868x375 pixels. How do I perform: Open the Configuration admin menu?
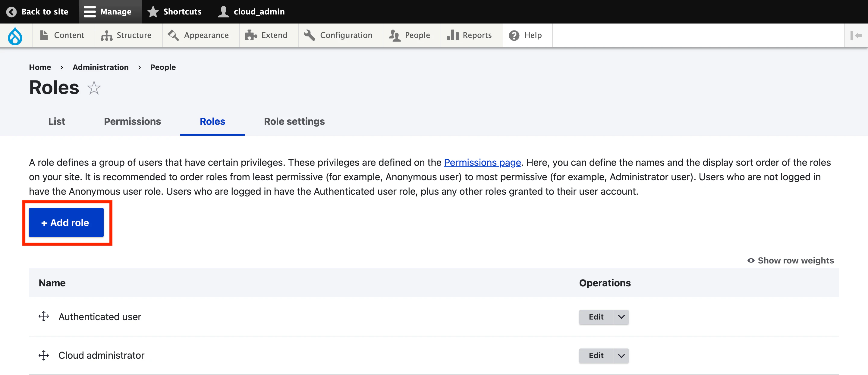pyautogui.click(x=340, y=35)
